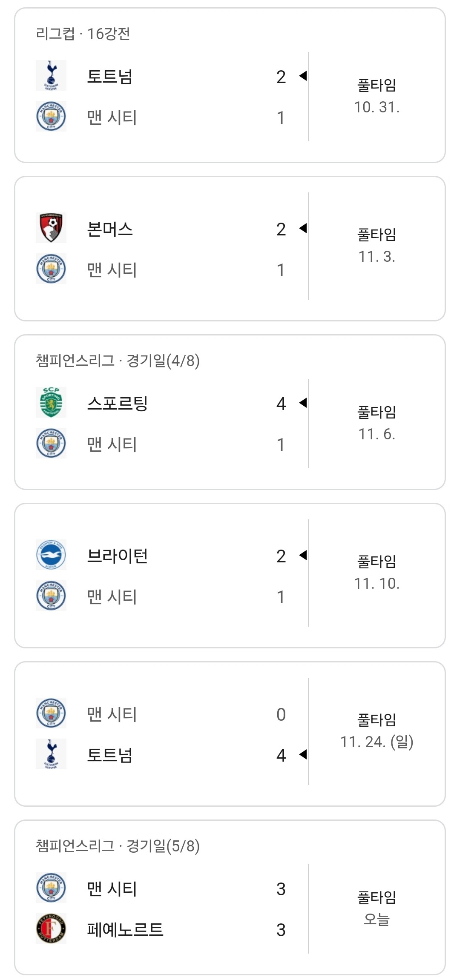Click Man City crest in the Sporting match

tap(51, 443)
